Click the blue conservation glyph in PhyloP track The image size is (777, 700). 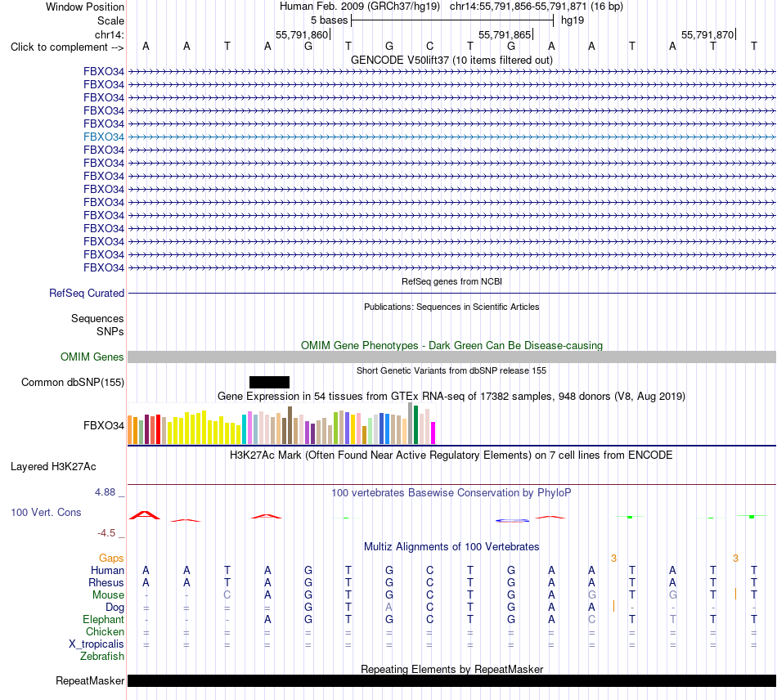(x=512, y=520)
